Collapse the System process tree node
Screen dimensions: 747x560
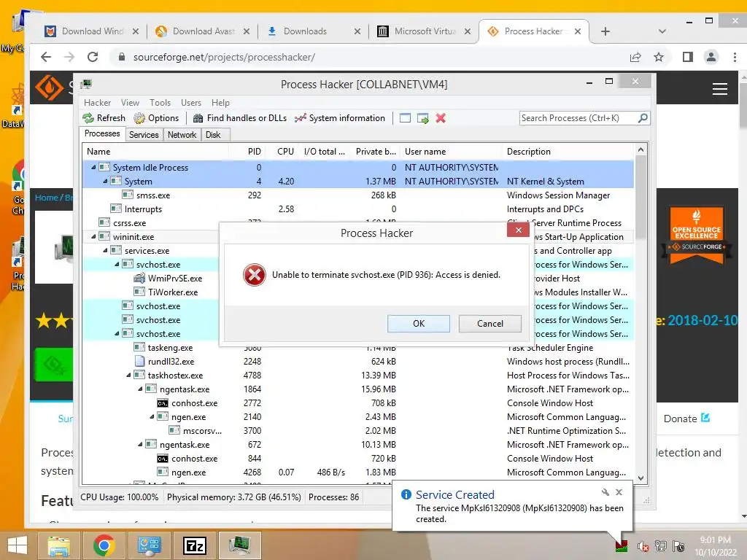point(105,182)
